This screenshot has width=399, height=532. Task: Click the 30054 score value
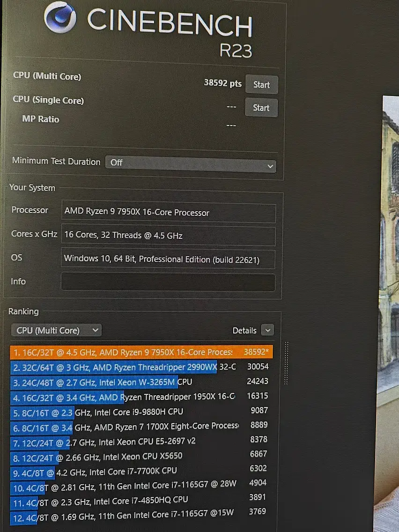click(258, 366)
